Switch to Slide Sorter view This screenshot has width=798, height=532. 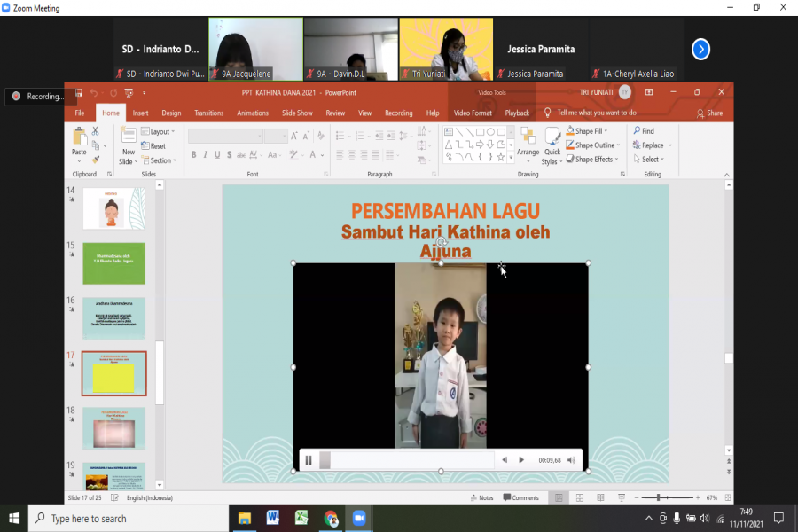click(577, 497)
